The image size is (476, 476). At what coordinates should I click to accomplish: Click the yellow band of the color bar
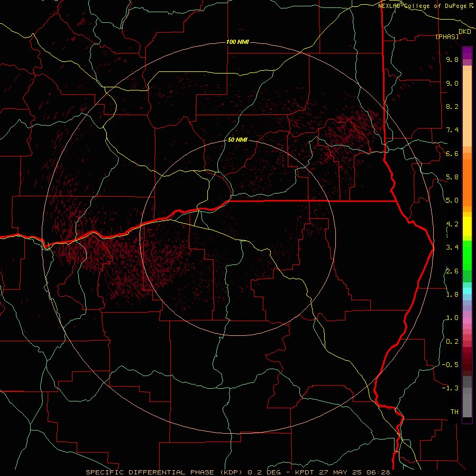pyautogui.click(x=467, y=226)
